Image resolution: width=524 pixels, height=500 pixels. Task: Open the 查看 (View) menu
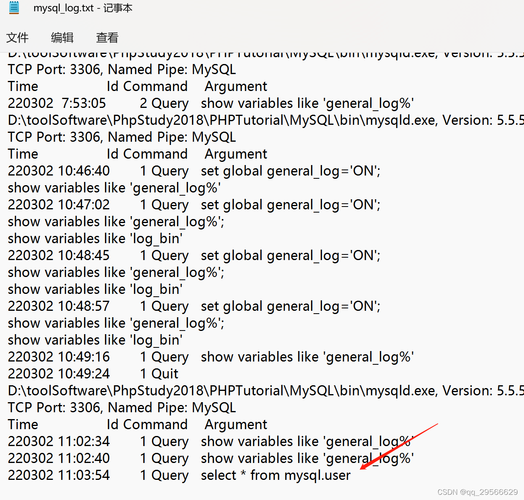tap(107, 37)
